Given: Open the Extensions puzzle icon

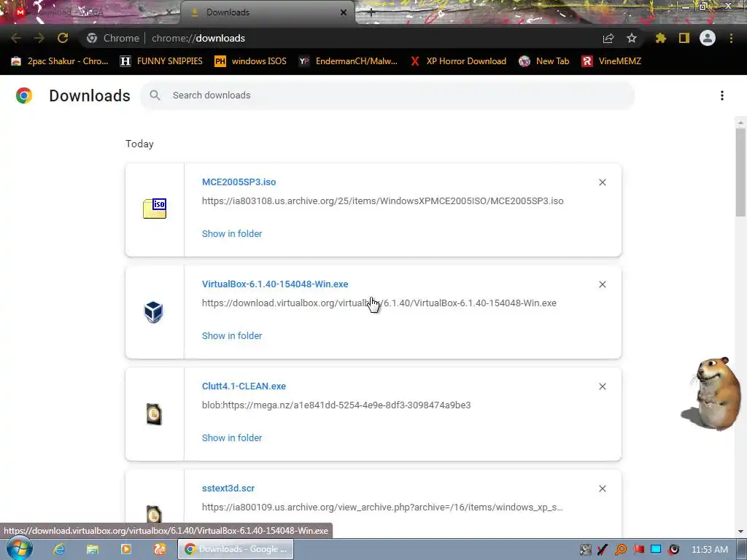Looking at the screenshot, I should tap(660, 38).
